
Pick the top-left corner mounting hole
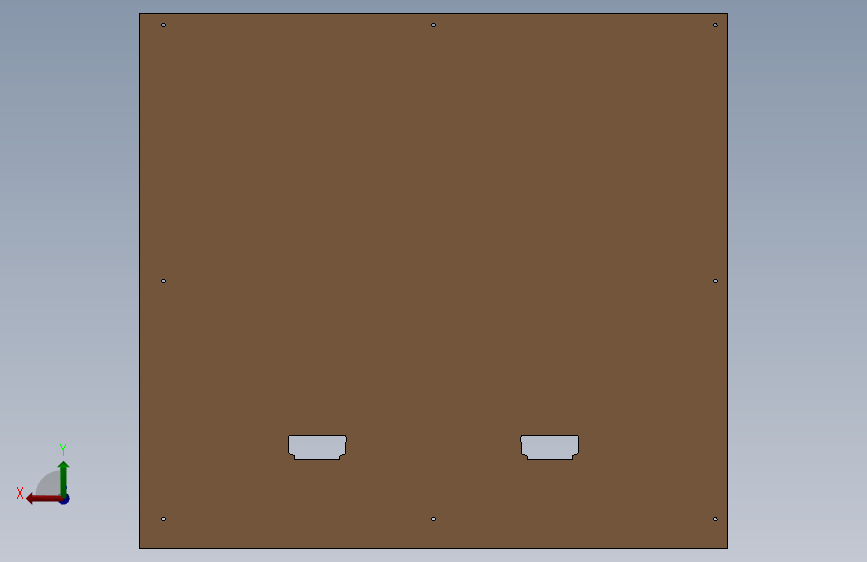click(164, 25)
